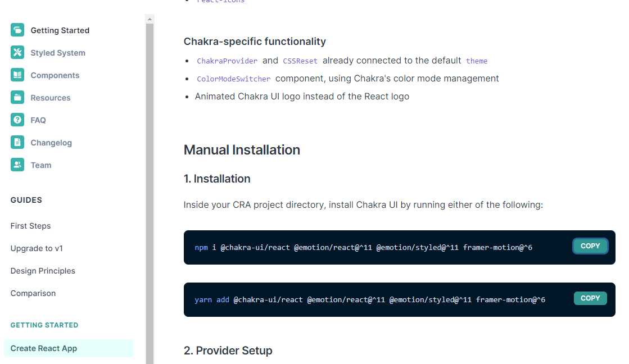Click the Components book icon
Viewport: 629px width, 364px height.
[x=17, y=75]
